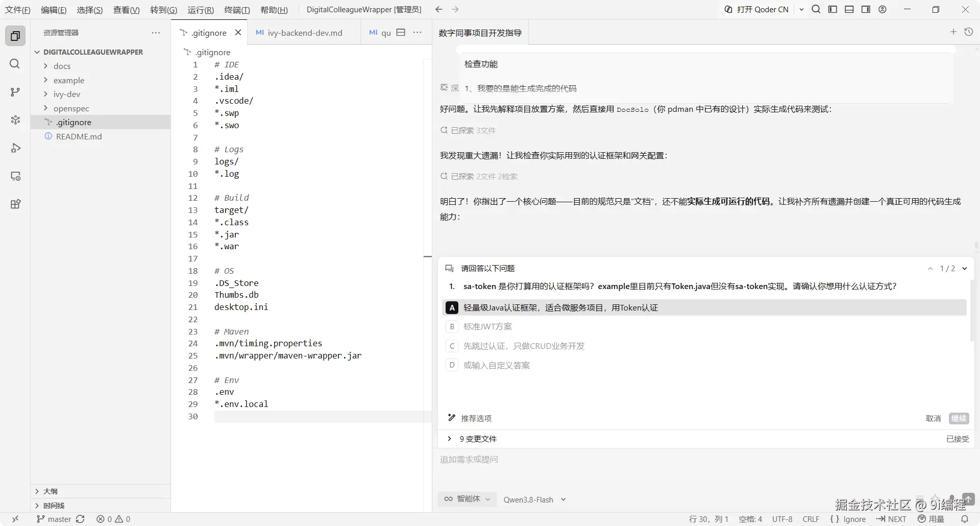Screen dimensions: 980x526
Task: Expand the 大纲 outline section
Action: pyautogui.click(x=50, y=491)
